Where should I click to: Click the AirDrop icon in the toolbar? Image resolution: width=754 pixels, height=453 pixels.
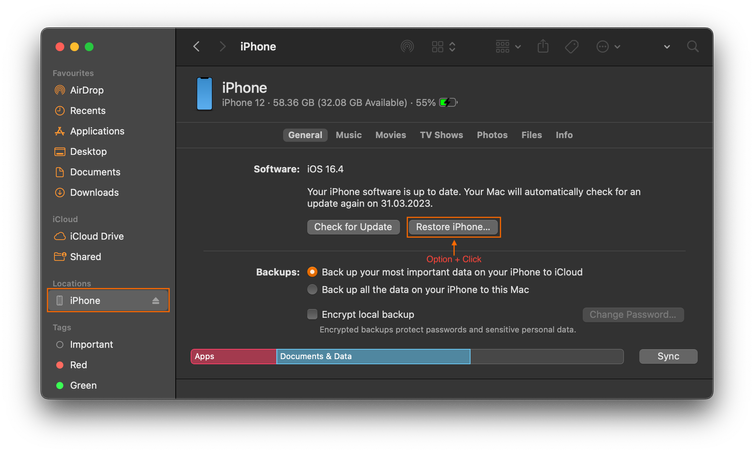tap(407, 47)
